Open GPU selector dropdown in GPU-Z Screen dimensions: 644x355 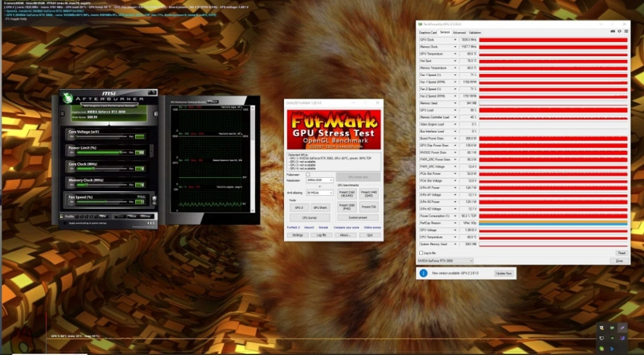coord(445,260)
